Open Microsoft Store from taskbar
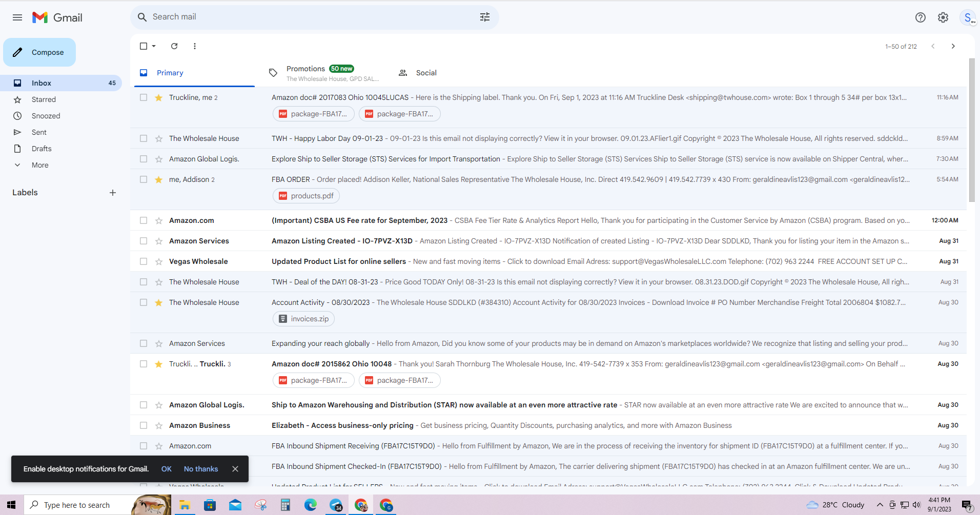 210,505
